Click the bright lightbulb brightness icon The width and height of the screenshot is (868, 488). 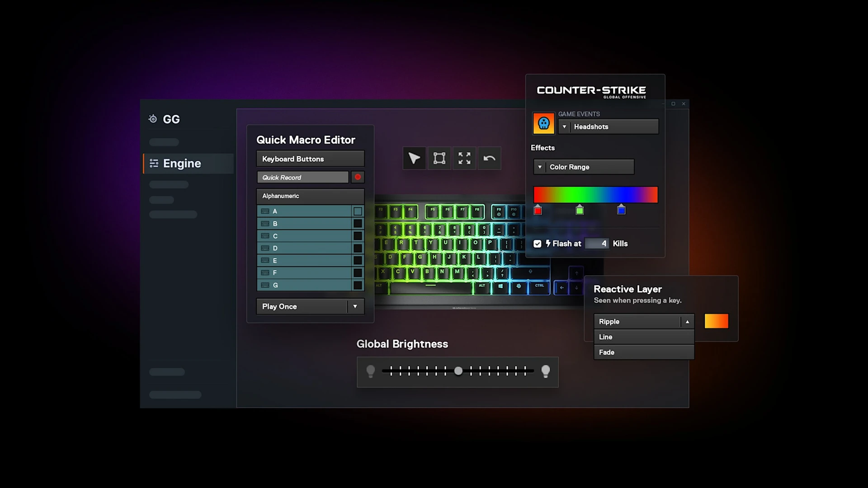tap(546, 371)
